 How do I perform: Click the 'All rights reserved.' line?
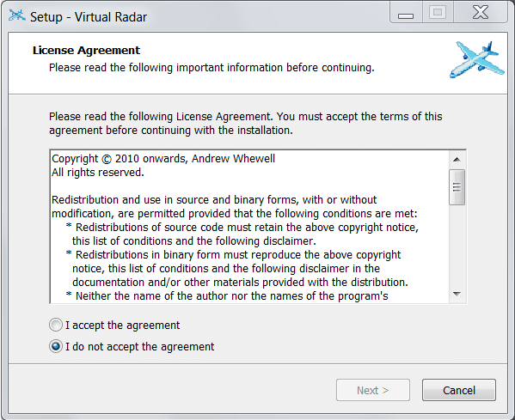tap(98, 173)
